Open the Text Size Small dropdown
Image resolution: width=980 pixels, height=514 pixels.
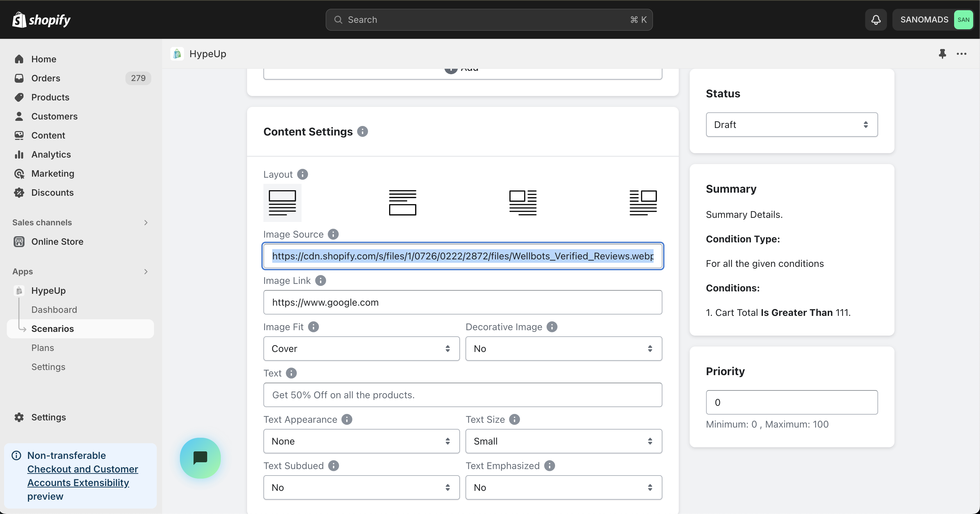[x=563, y=441]
